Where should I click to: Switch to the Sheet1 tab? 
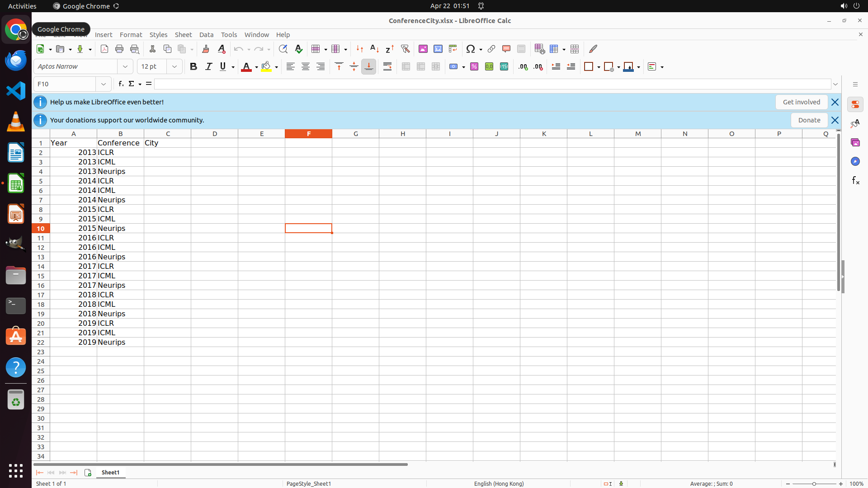[110, 473]
